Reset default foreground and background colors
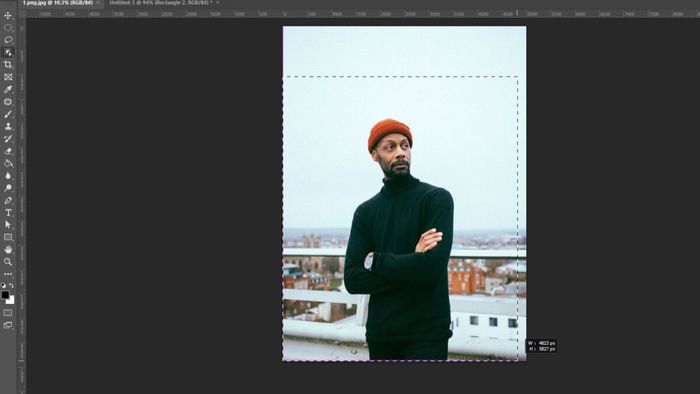 tap(4, 286)
